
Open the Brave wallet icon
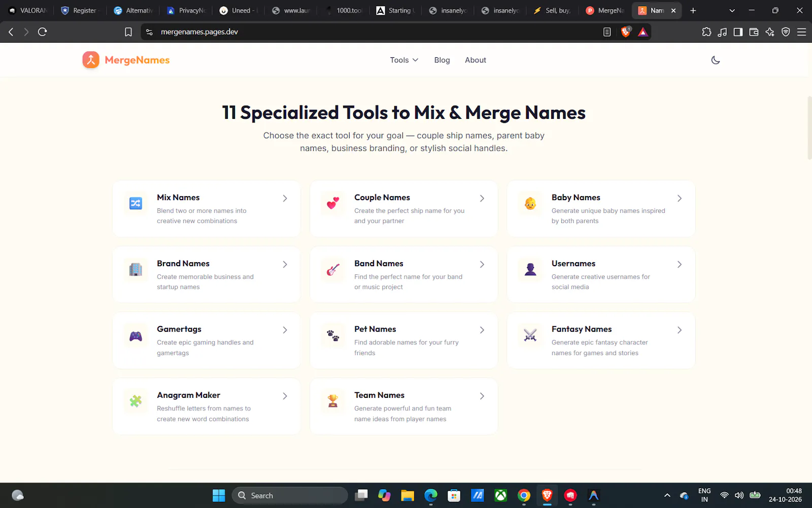click(754, 32)
